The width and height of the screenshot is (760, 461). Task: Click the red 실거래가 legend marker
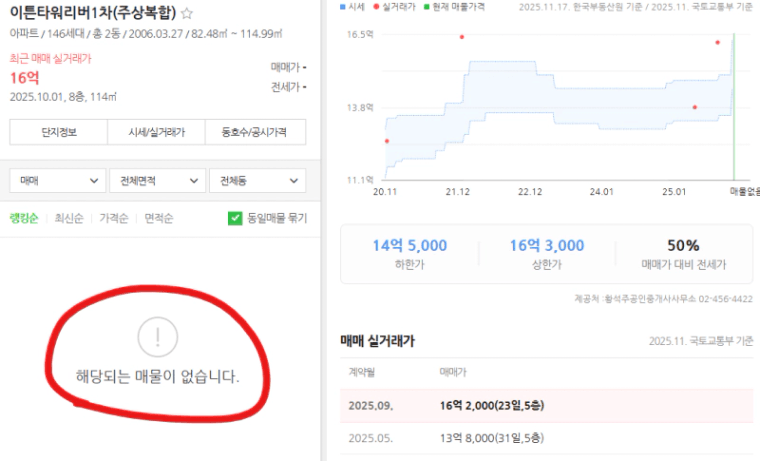pos(376,7)
